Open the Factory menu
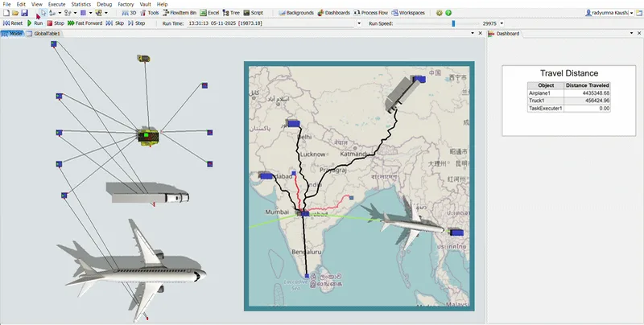 [126, 4]
